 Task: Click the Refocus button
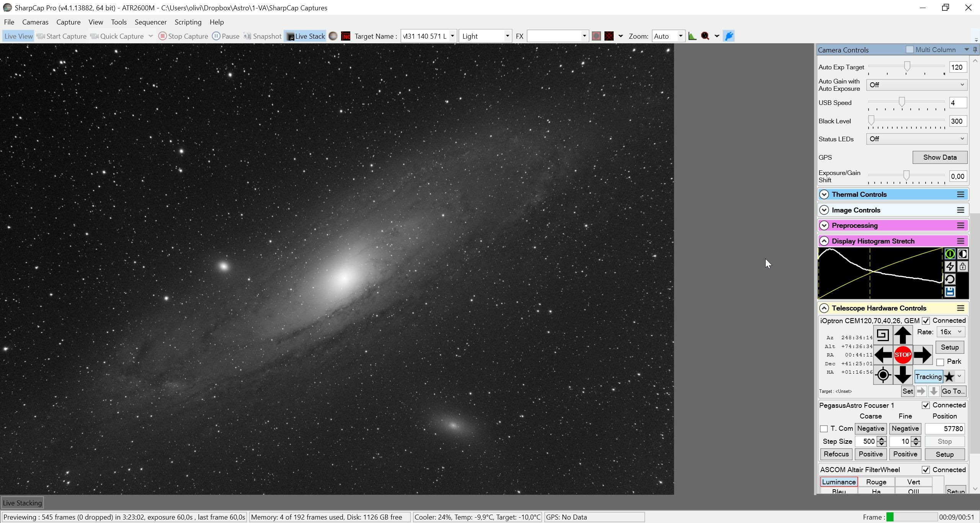click(836, 454)
